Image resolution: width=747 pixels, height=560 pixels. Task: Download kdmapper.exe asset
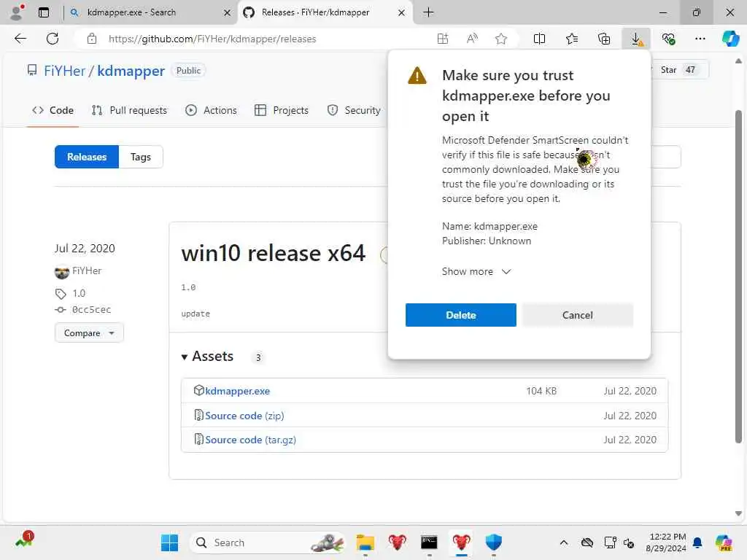click(x=237, y=391)
